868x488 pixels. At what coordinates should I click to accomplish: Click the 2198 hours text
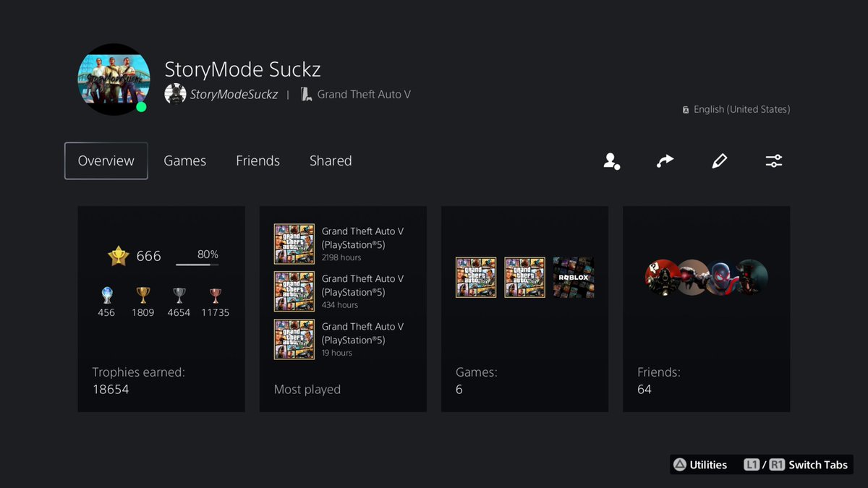point(341,257)
